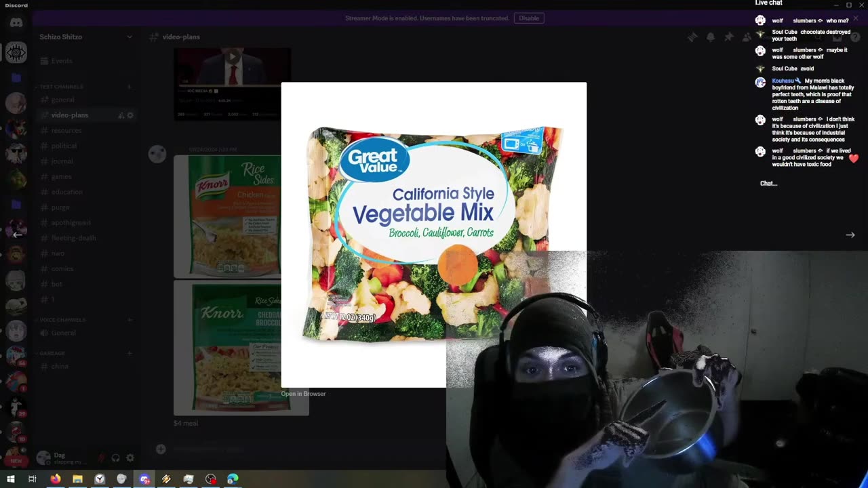Open the Knorr Chicken Rice Sides image
The image size is (868, 488).
coord(228,216)
